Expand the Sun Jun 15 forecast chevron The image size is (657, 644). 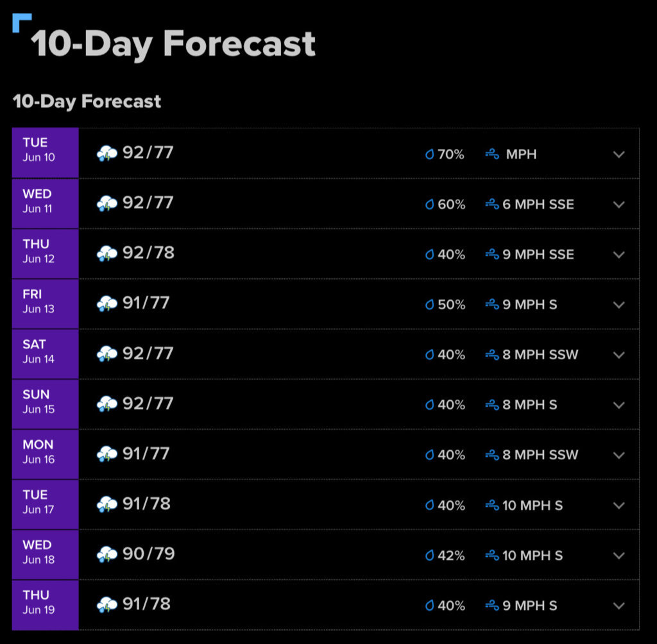pyautogui.click(x=619, y=405)
